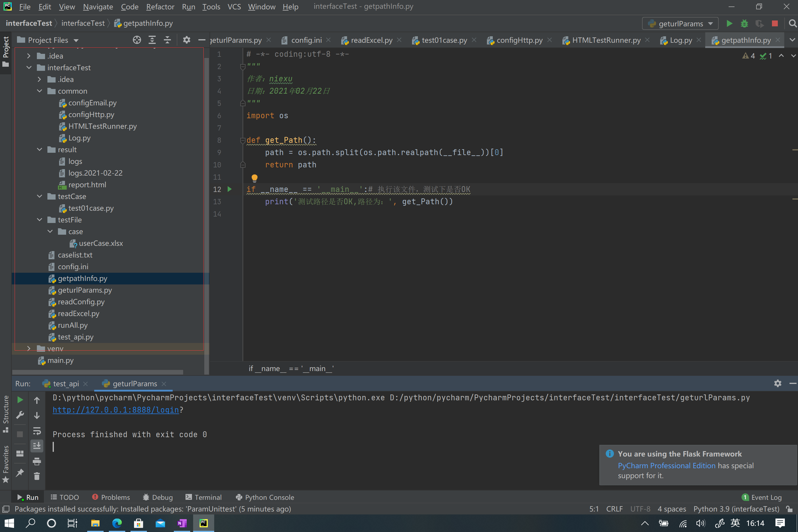This screenshot has height=532, width=798.
Task: Click the yellow intention lightbulb in editor
Action: pyautogui.click(x=255, y=178)
